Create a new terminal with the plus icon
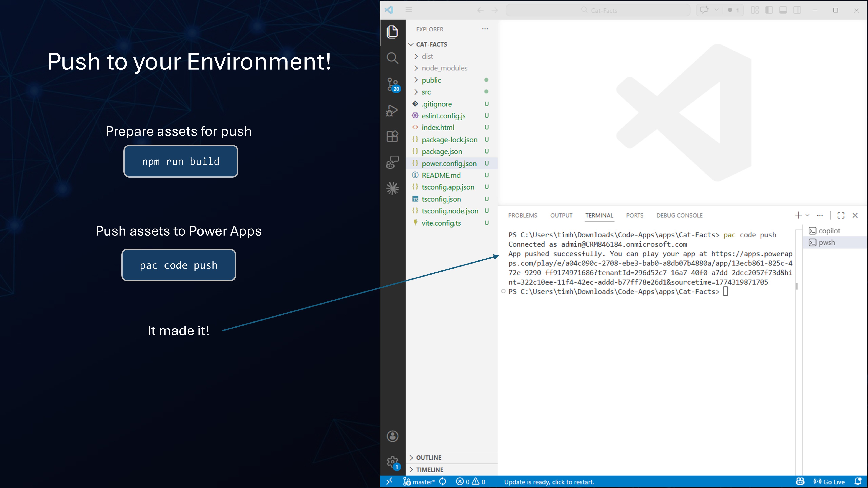The image size is (868, 488). [x=798, y=215]
